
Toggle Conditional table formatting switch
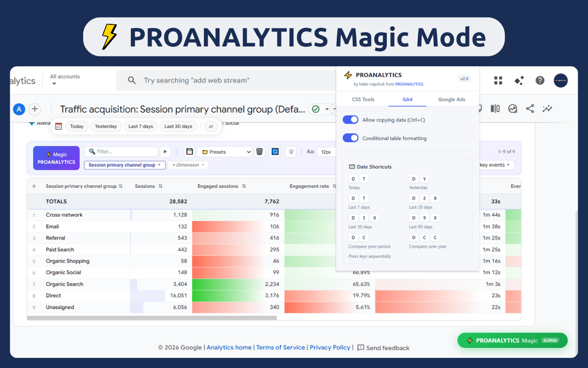tap(351, 138)
